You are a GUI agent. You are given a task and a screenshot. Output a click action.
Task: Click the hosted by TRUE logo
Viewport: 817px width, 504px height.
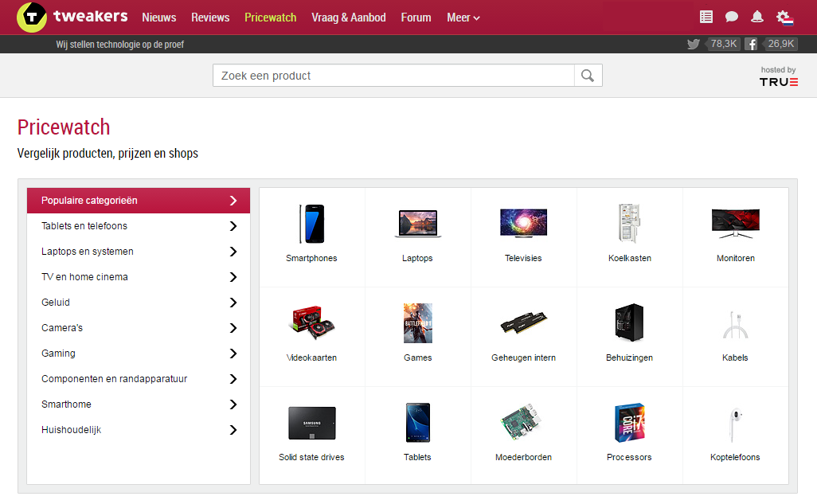point(779,76)
